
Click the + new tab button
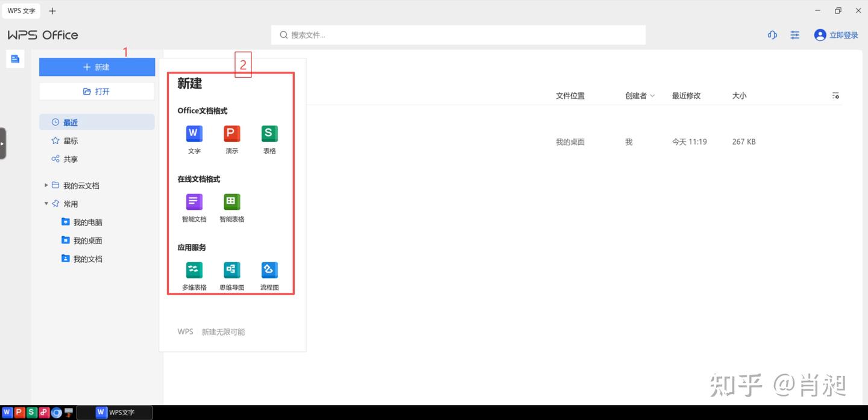point(52,11)
